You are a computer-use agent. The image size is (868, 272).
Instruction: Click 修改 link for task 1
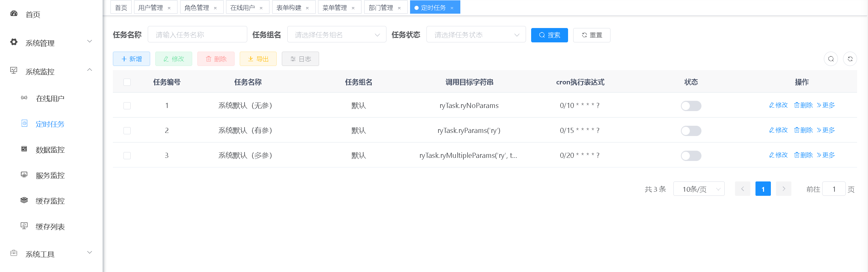[778, 105]
